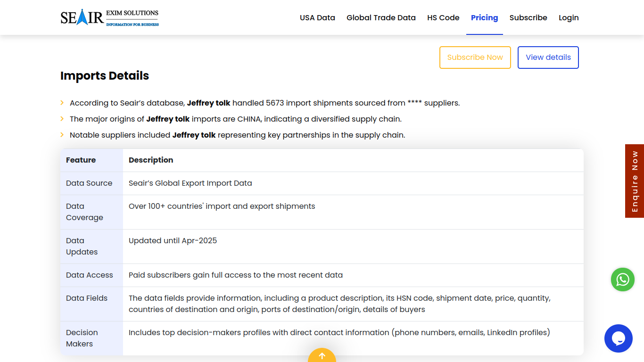Open the USA Data menu
Screen dimensions: 644x362
[x=317, y=17]
